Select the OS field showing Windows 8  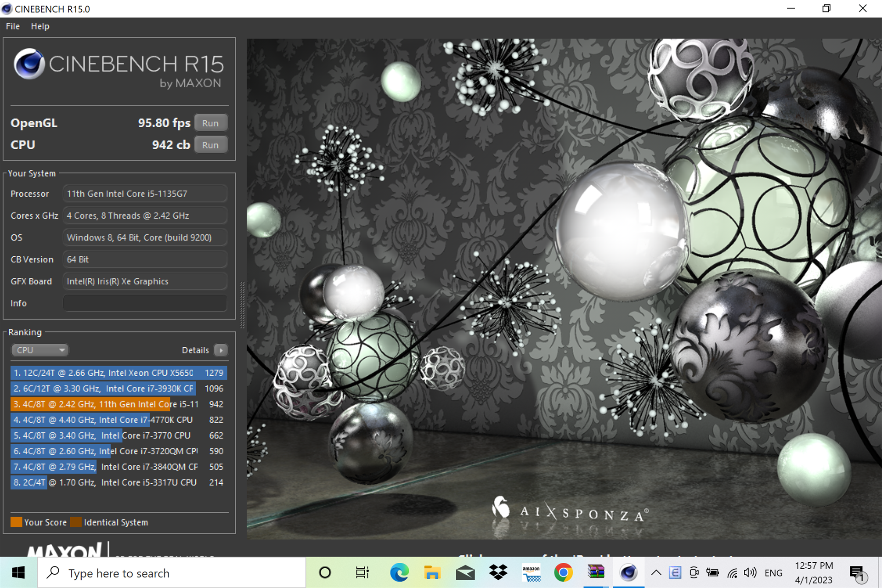click(145, 237)
